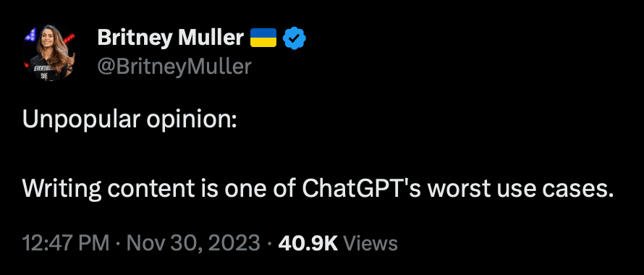Click the word ChatGPT's in the tweet
The height and width of the screenshot is (275, 644).
point(372,189)
